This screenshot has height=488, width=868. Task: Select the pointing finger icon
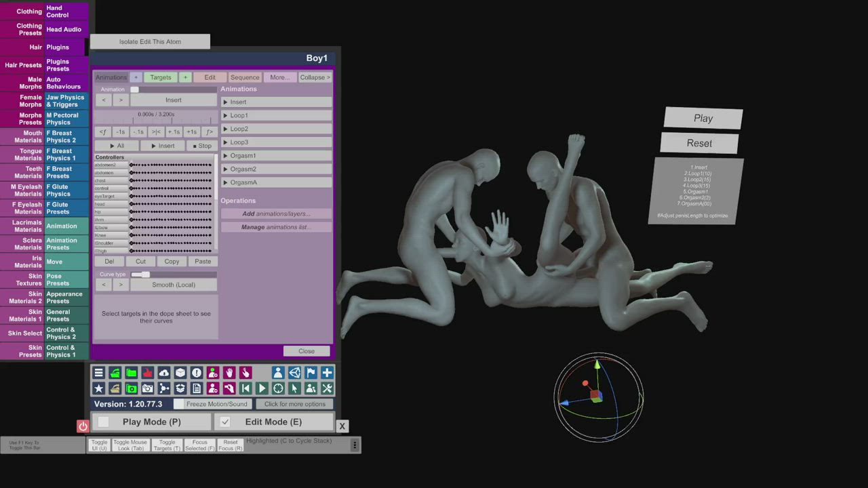click(x=245, y=373)
